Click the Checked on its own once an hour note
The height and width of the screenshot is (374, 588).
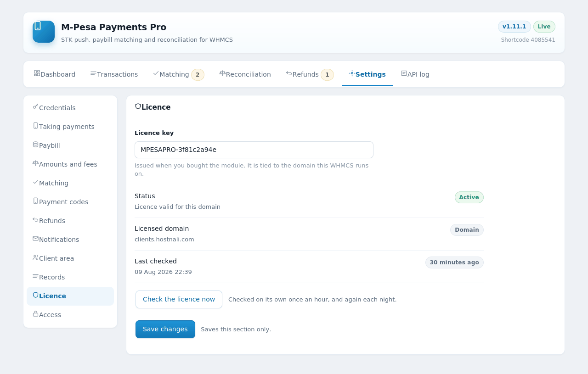(312, 300)
